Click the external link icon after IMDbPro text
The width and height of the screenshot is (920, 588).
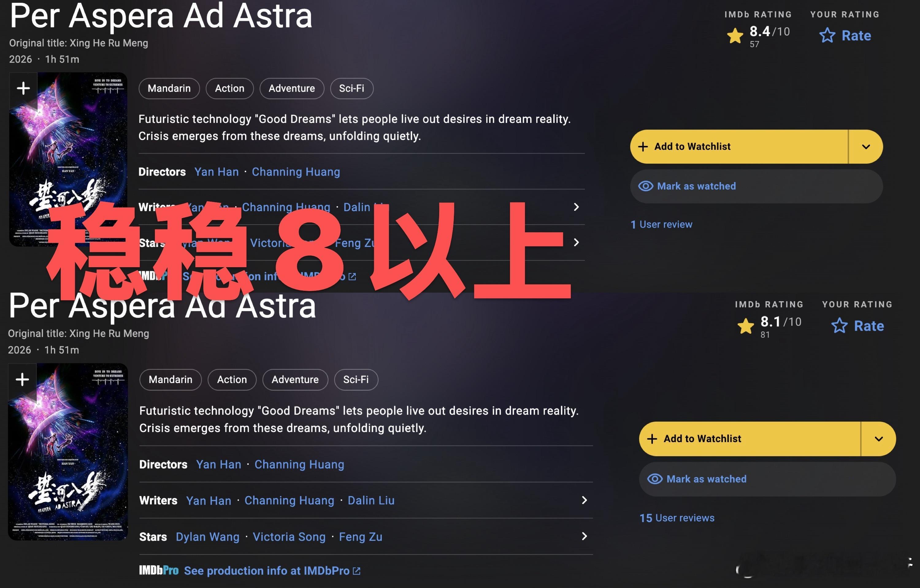356,571
